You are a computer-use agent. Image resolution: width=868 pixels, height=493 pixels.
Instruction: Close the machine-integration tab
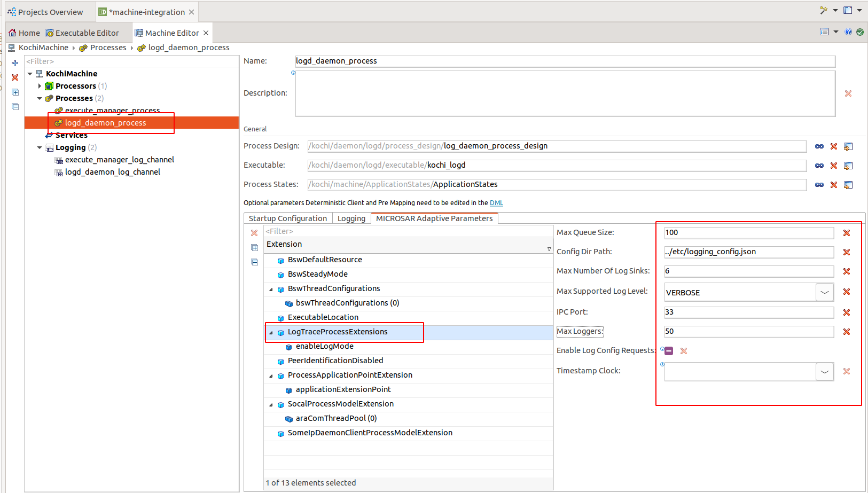(192, 12)
